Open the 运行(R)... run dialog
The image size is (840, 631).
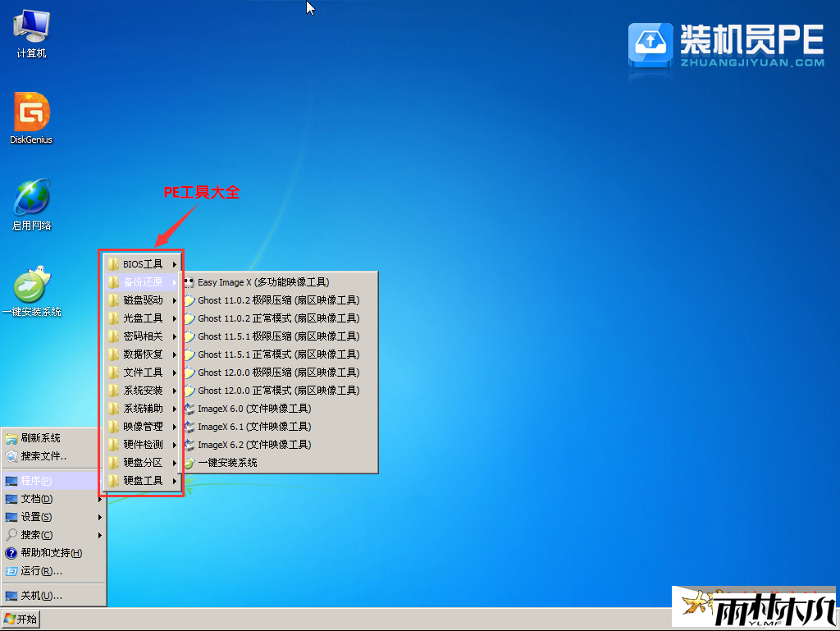41,571
